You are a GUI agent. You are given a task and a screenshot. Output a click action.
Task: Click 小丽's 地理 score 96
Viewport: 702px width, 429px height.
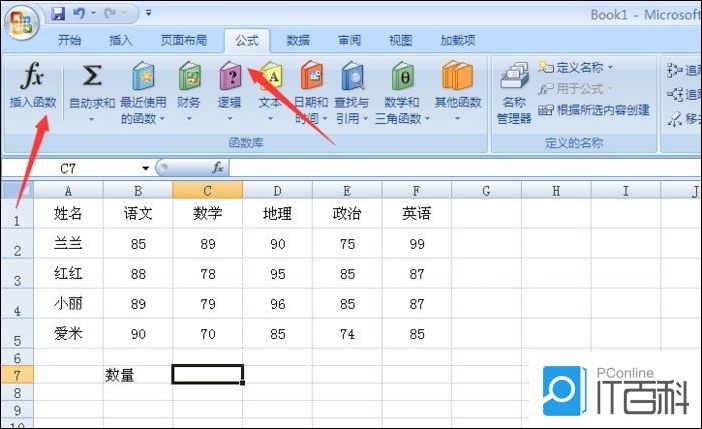[x=278, y=304]
